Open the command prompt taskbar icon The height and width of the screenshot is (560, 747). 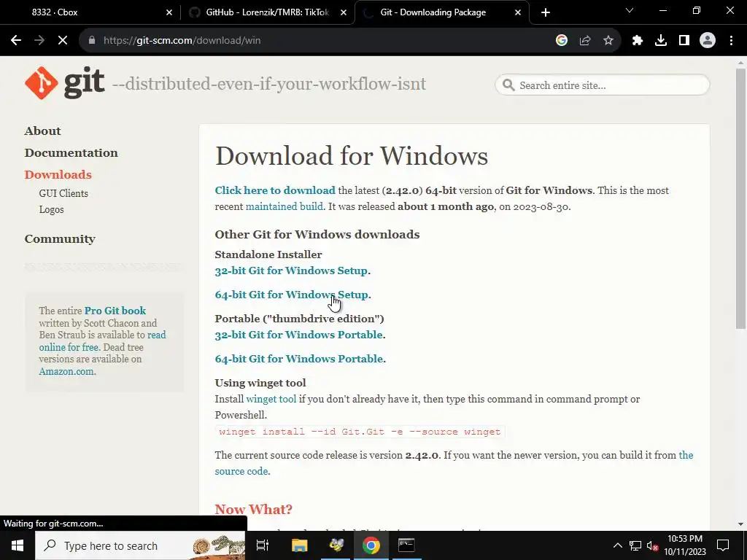[x=406, y=545]
